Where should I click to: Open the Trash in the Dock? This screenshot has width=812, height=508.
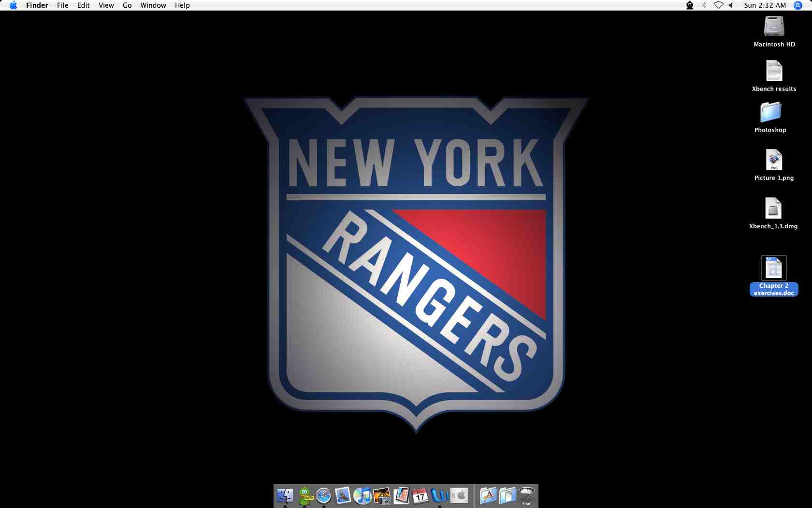tap(527, 495)
